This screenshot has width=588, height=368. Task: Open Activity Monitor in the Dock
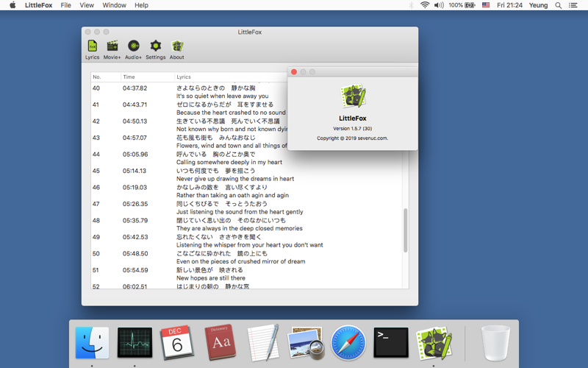click(x=135, y=342)
